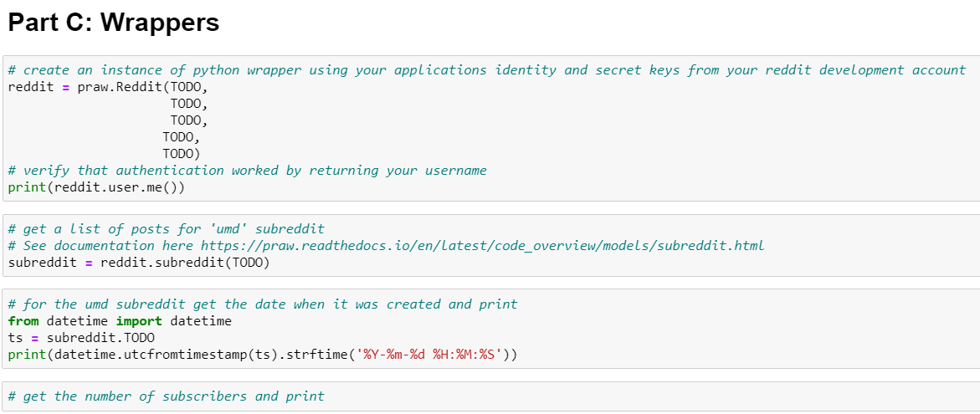Select the praw.Reddit authentication code cell

491,128
